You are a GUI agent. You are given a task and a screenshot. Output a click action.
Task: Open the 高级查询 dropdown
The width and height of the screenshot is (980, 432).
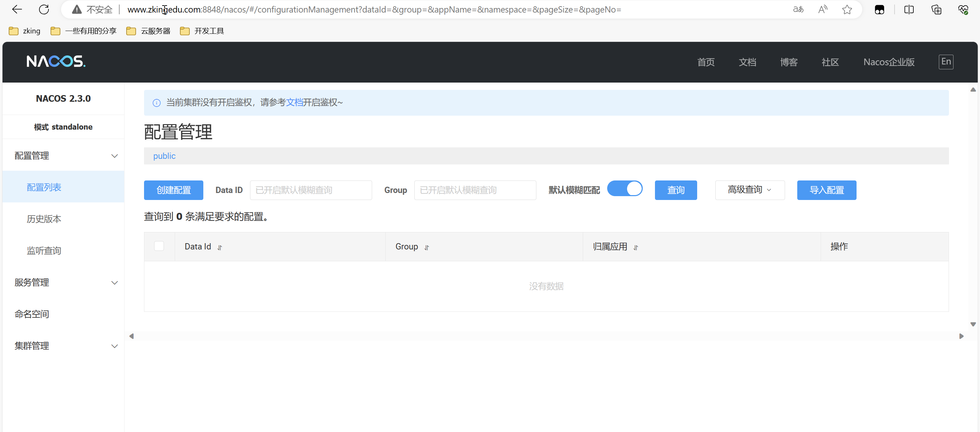(x=749, y=190)
